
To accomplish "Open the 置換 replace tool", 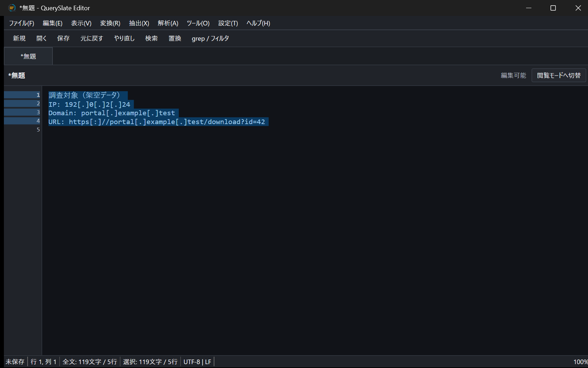I will [x=175, y=39].
